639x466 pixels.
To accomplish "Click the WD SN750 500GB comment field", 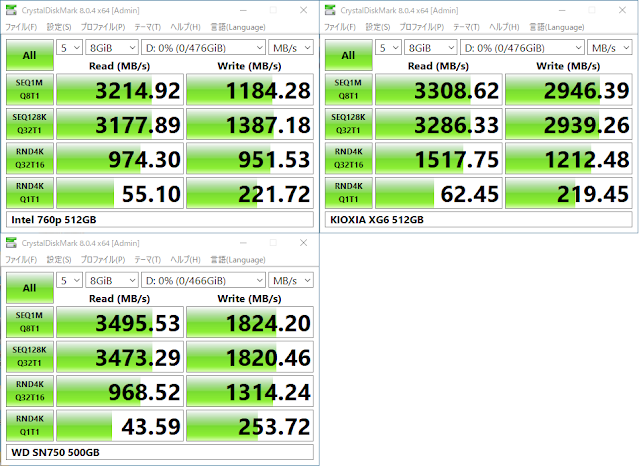I will [160, 453].
